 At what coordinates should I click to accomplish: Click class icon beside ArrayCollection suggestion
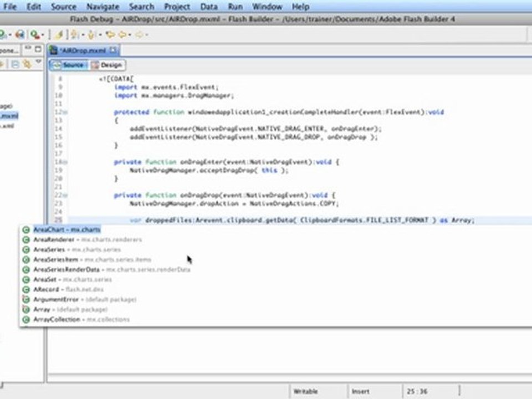26,319
